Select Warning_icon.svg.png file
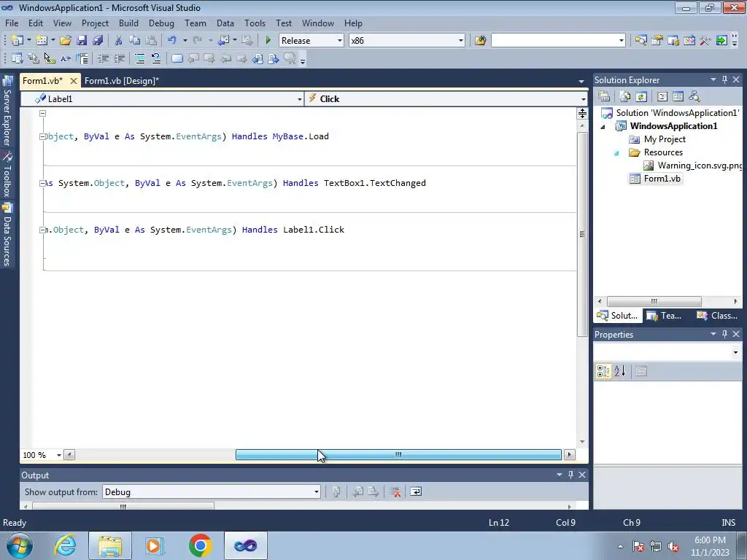Screen dimensions: 747x560 693,166
